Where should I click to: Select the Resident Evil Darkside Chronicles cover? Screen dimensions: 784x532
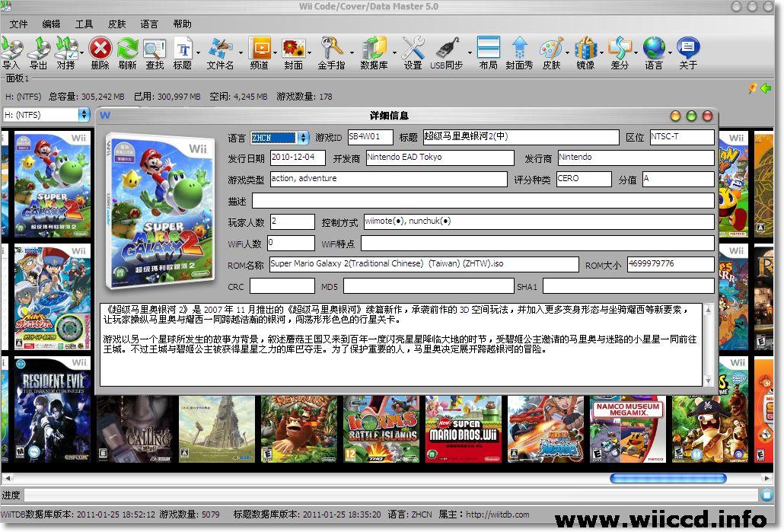pyautogui.click(x=53, y=409)
